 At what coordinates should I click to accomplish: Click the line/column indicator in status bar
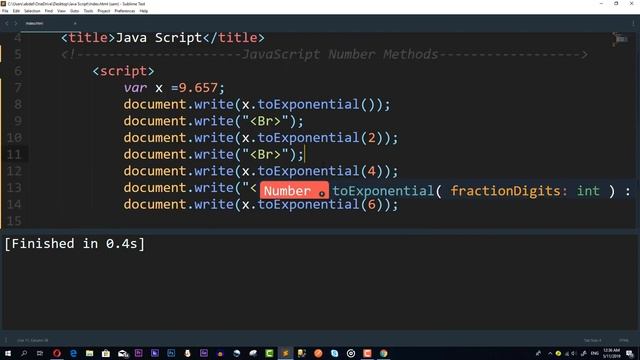[x=33, y=340]
